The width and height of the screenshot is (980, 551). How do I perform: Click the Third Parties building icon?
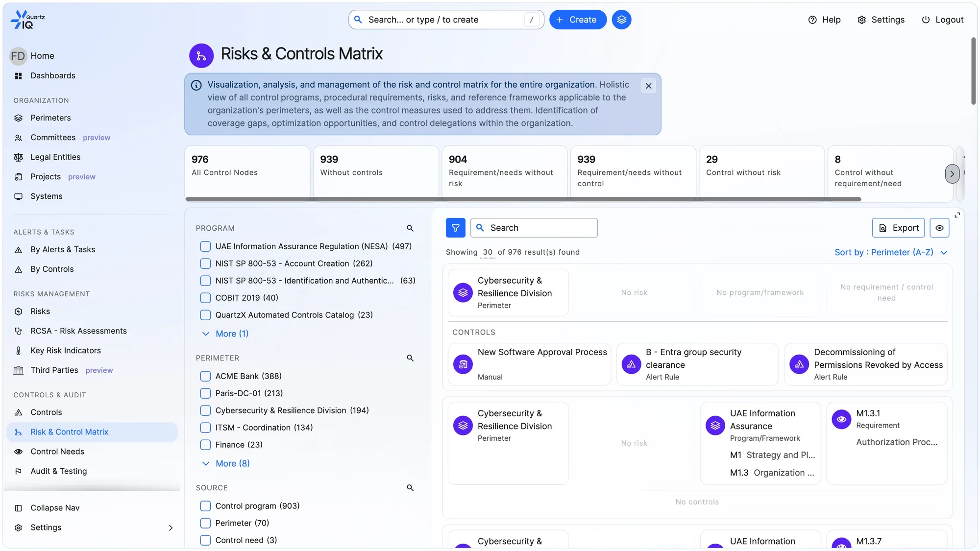[x=18, y=370]
